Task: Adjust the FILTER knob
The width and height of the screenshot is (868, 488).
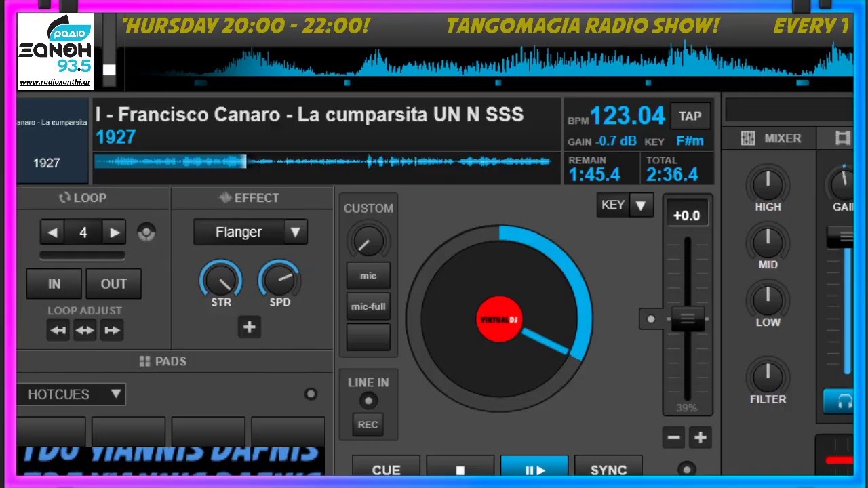Action: pyautogui.click(x=768, y=376)
